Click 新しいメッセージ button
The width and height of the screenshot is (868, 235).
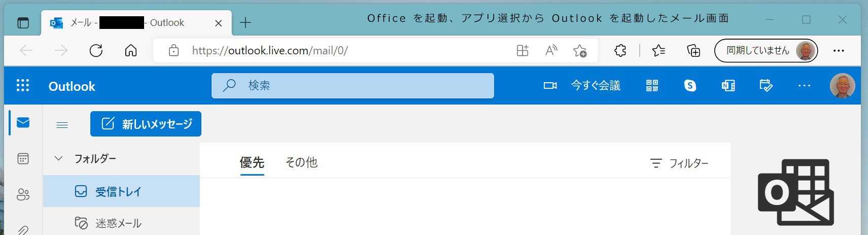(x=146, y=124)
